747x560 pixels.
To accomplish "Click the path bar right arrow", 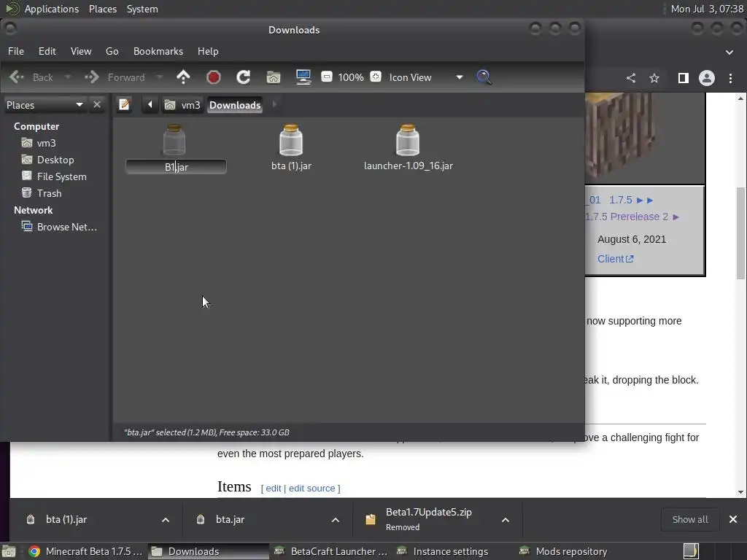I will pyautogui.click(x=274, y=104).
